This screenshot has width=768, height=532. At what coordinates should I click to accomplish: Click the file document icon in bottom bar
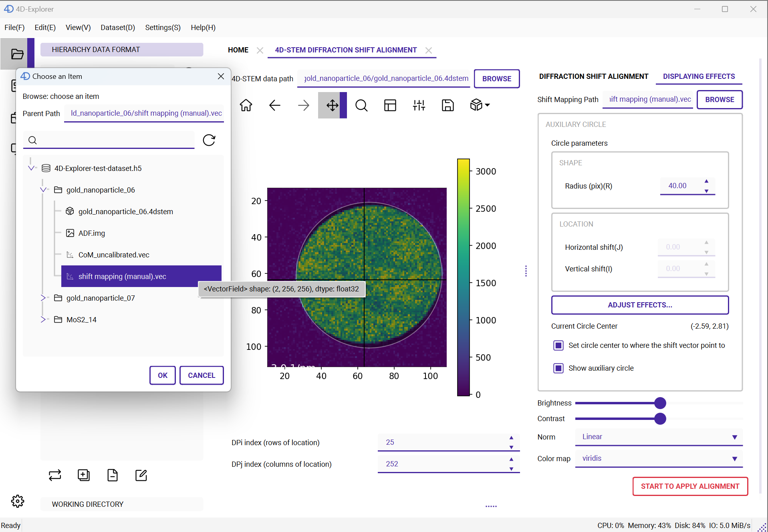click(x=113, y=475)
